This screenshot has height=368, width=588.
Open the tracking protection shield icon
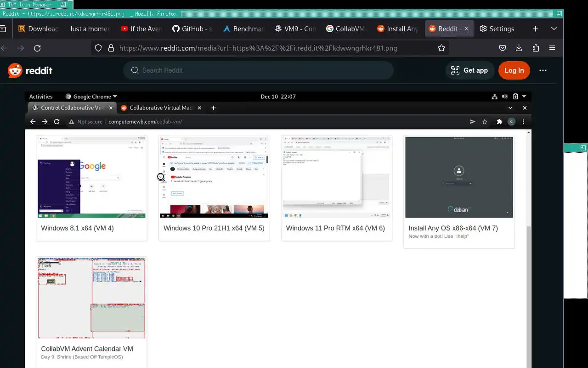click(98, 48)
